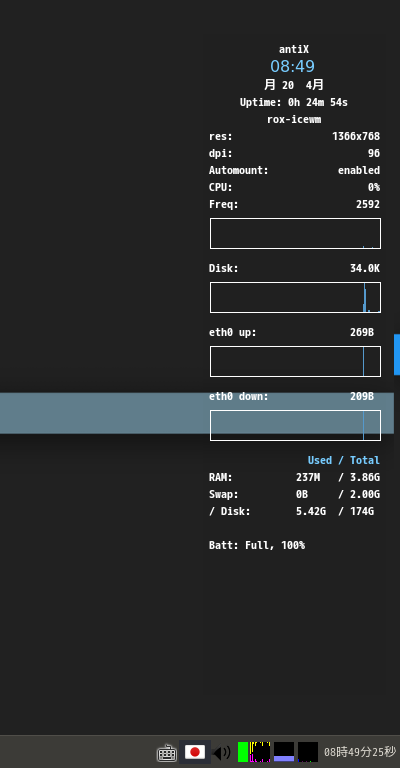Click the 'Batt: Full, 100%' line
Image resolution: width=400 pixels, height=768 pixels.
click(257, 546)
